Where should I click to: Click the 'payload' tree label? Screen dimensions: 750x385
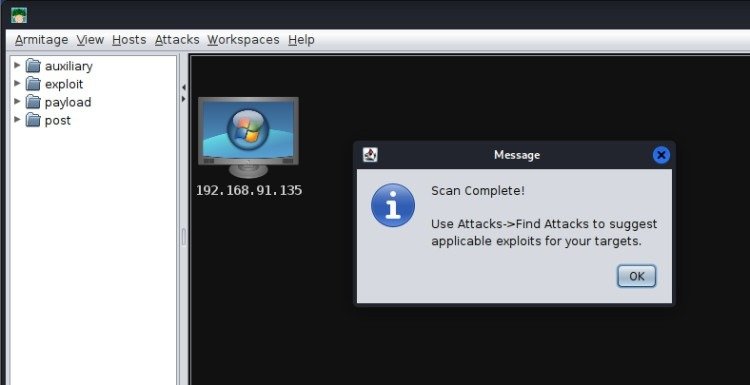pyautogui.click(x=68, y=102)
